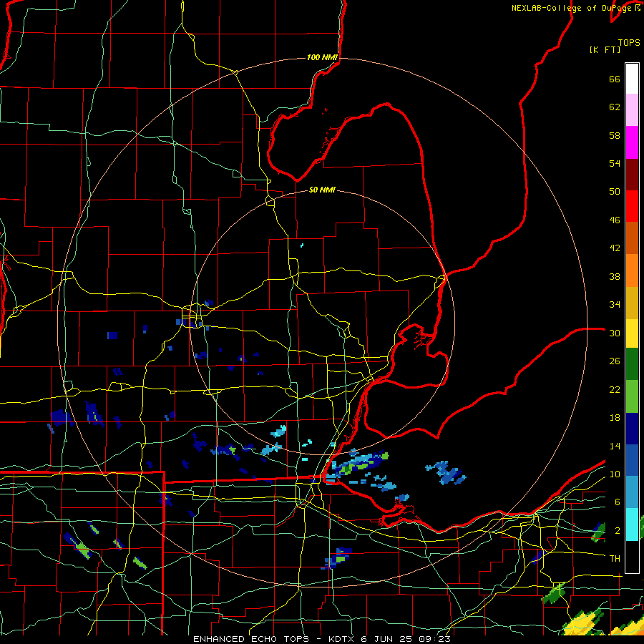Image resolution: width=644 pixels, height=644 pixels.
Task: Click the legend value "62"
Action: click(615, 107)
